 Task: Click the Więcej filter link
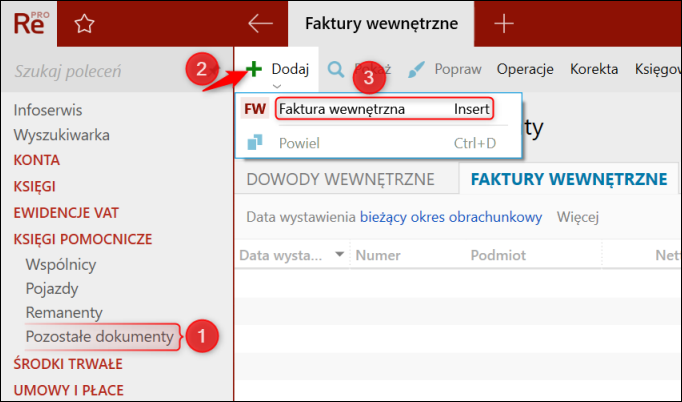[x=578, y=217]
